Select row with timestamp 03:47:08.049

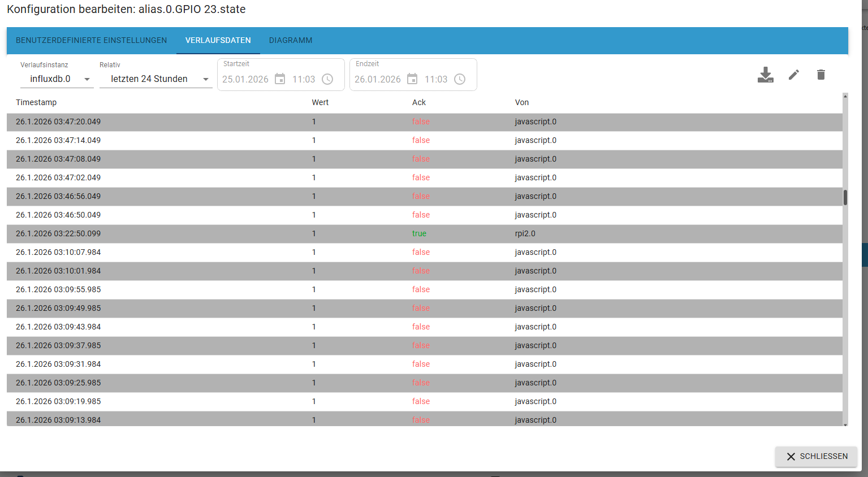[x=425, y=159]
